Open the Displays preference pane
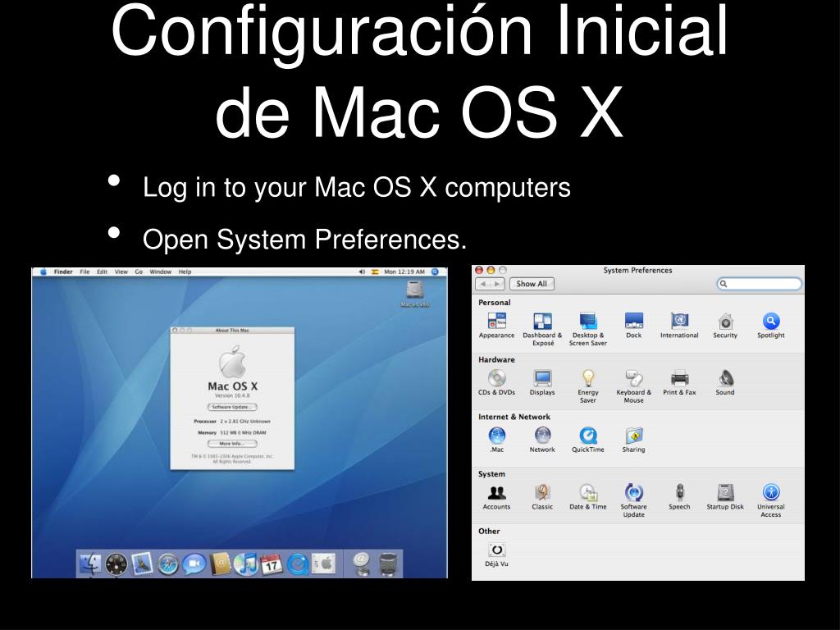Viewport: 840px width, 630px height. (542, 382)
